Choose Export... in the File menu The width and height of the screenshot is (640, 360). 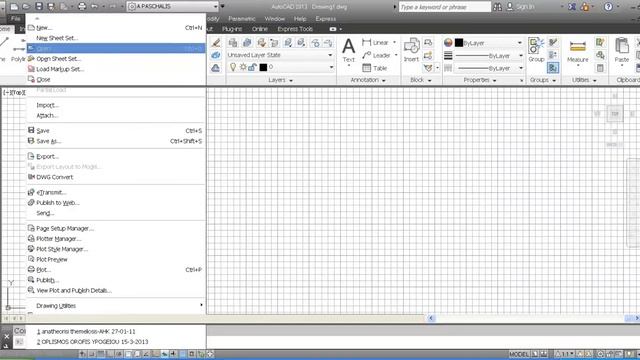click(x=116, y=156)
